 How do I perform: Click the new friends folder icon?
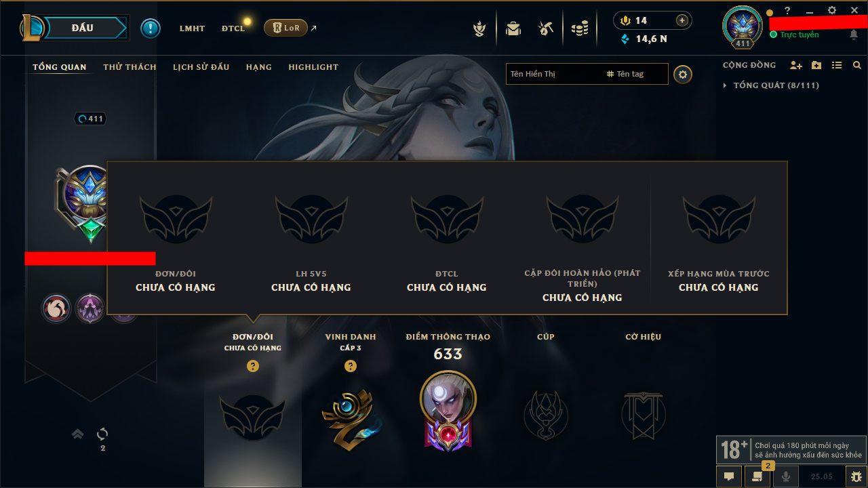click(x=816, y=65)
